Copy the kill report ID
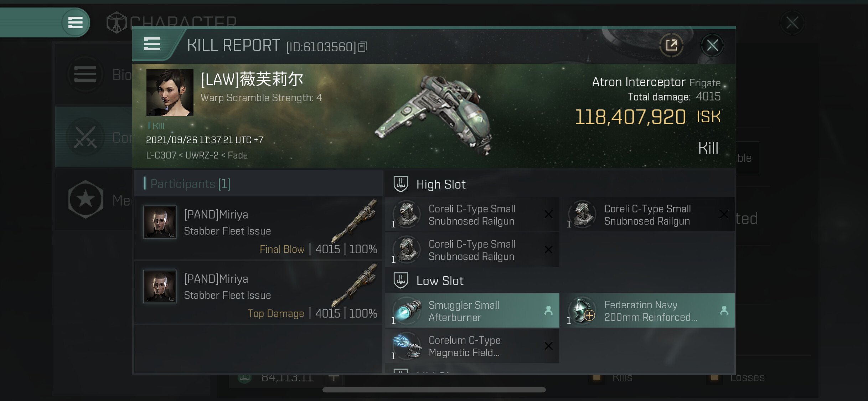The height and width of the screenshot is (401, 868). (x=362, y=47)
